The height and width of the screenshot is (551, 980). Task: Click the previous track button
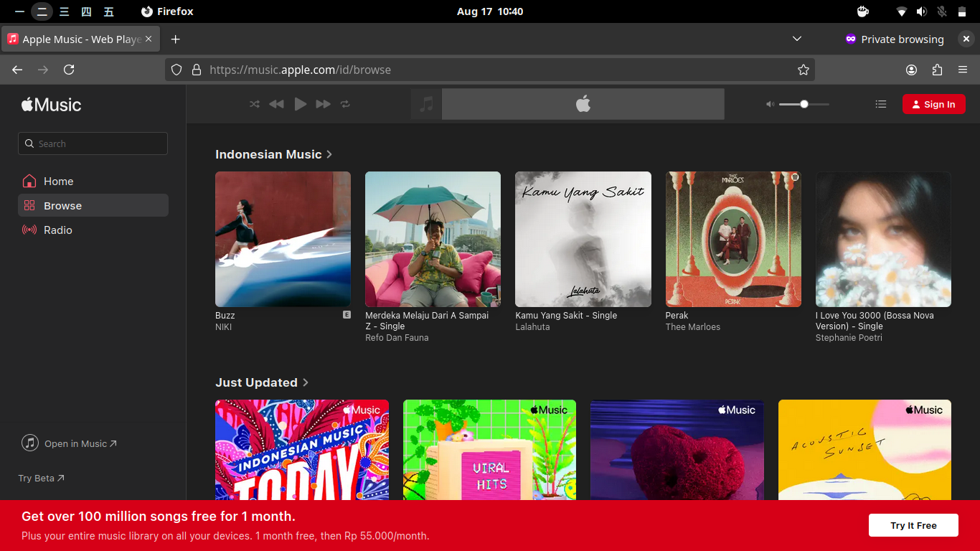(276, 104)
